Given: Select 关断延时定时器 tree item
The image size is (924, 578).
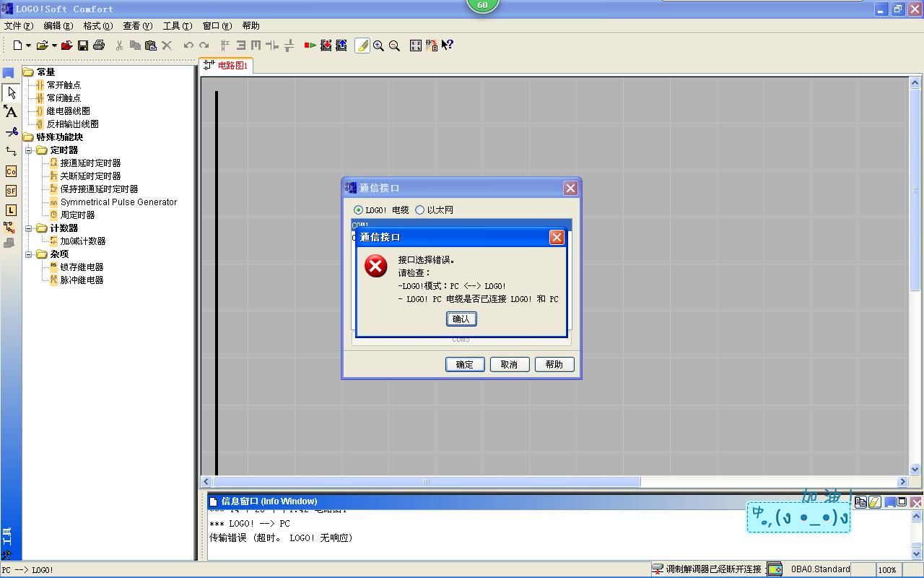Looking at the screenshot, I should point(90,176).
